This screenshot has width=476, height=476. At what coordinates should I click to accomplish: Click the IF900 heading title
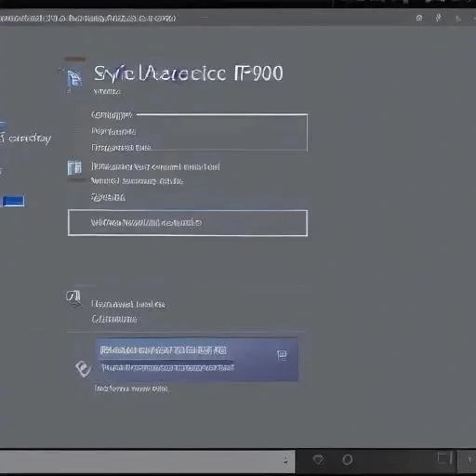(188, 73)
